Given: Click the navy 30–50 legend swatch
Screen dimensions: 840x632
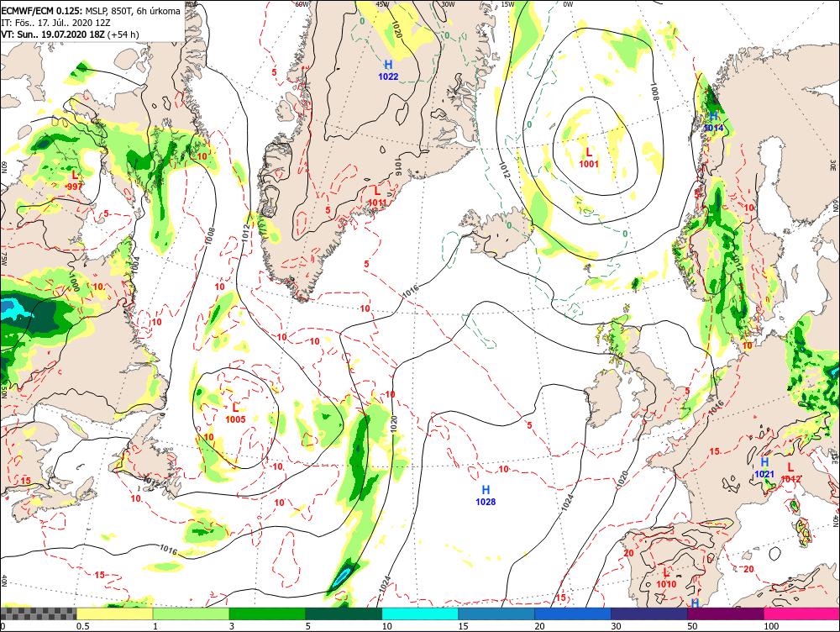Looking at the screenshot, I should click(x=648, y=614).
